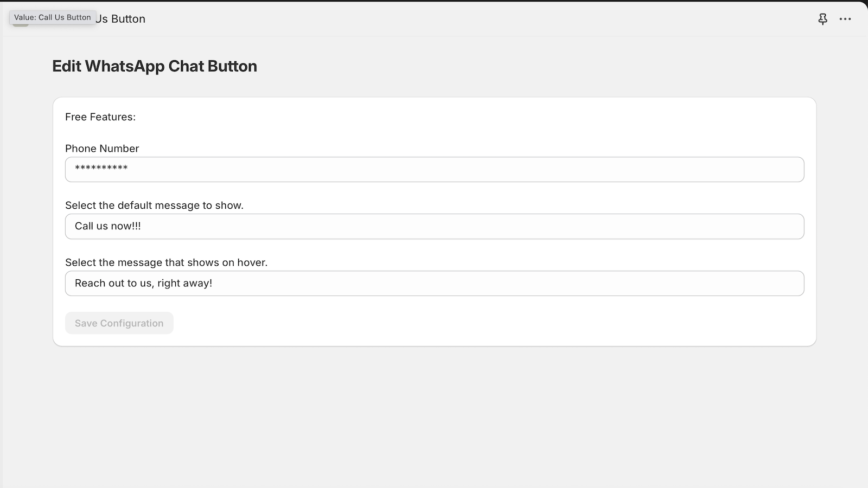Click the pushpin icon in the header
Screen dimensions: 868x488
click(x=823, y=19)
